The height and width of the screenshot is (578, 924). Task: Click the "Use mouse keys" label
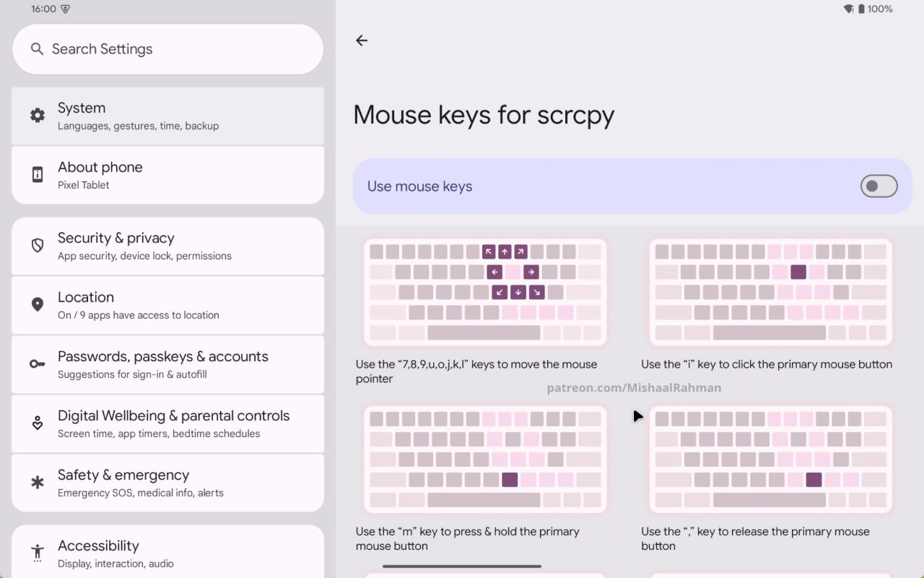[x=419, y=186]
